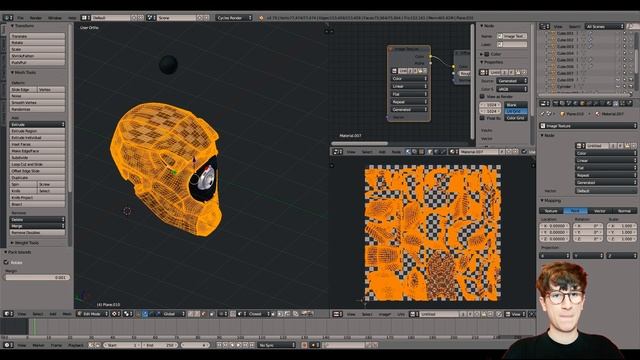Click the node editor horizontal scrollbar
This screenshot has height=360, width=640.
(359, 144)
